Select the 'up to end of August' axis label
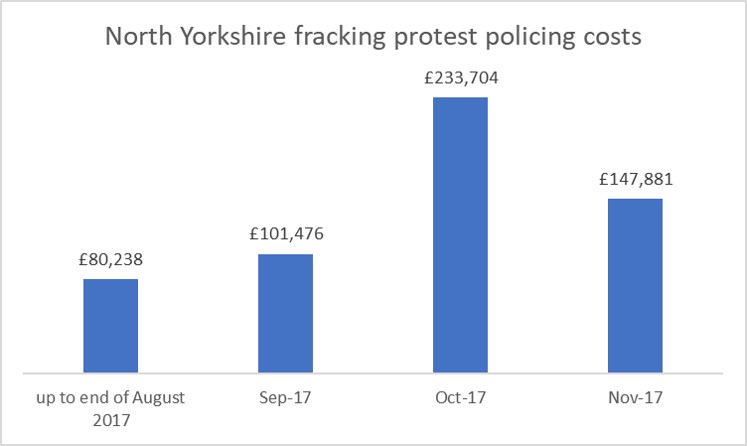The width and height of the screenshot is (747, 446). [x=110, y=397]
